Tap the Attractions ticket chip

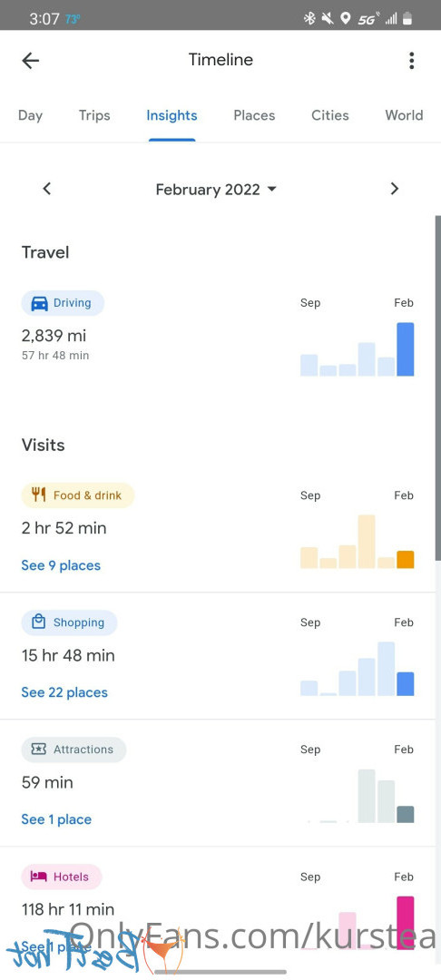click(x=73, y=750)
